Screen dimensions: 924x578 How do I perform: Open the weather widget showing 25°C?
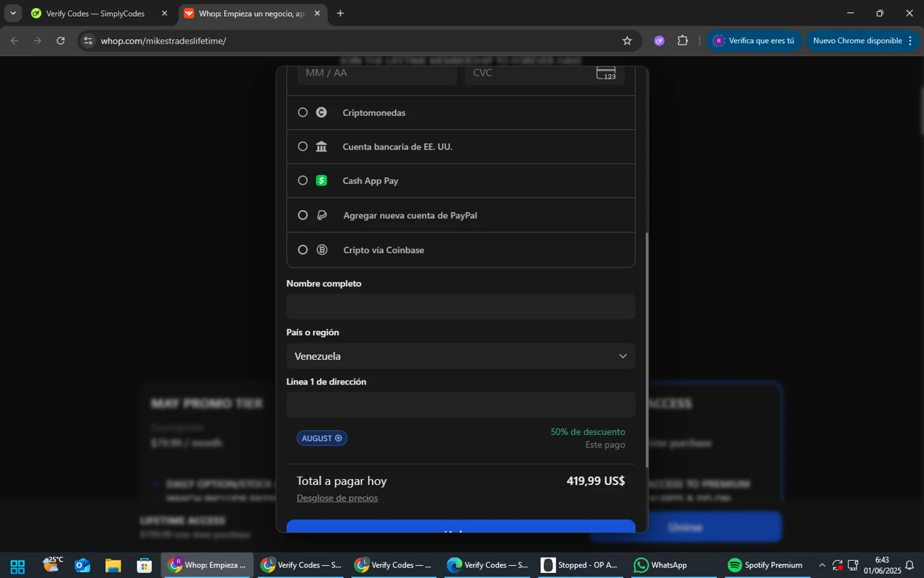pyautogui.click(x=53, y=564)
